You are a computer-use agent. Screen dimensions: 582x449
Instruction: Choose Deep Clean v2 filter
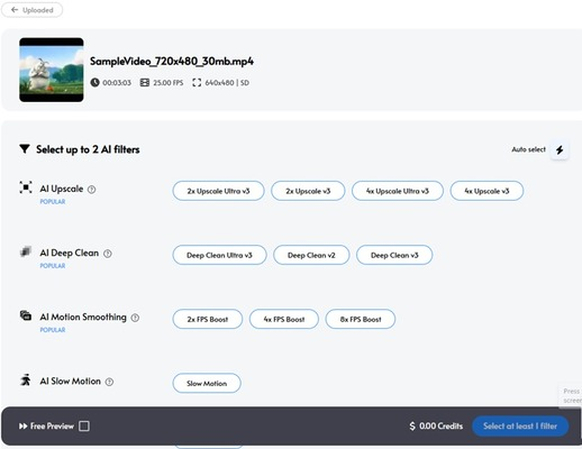(x=311, y=255)
